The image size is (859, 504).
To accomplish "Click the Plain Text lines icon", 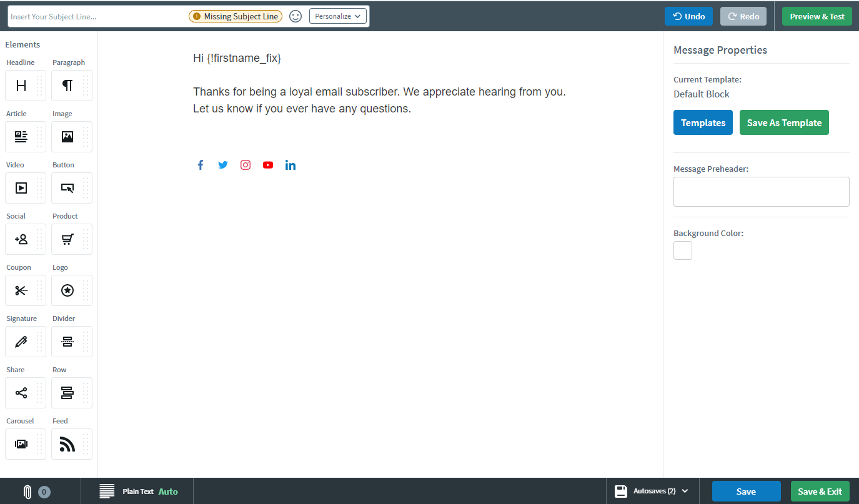I will [107, 492].
